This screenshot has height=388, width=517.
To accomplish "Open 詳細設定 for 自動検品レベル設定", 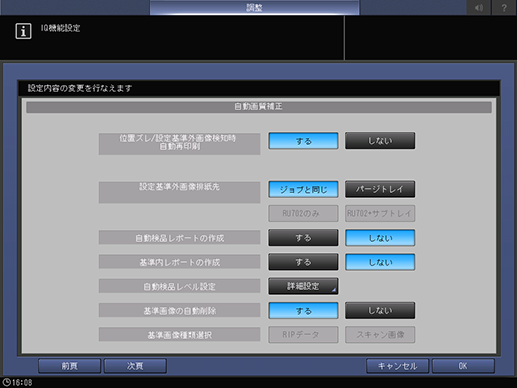I will coord(303,286).
